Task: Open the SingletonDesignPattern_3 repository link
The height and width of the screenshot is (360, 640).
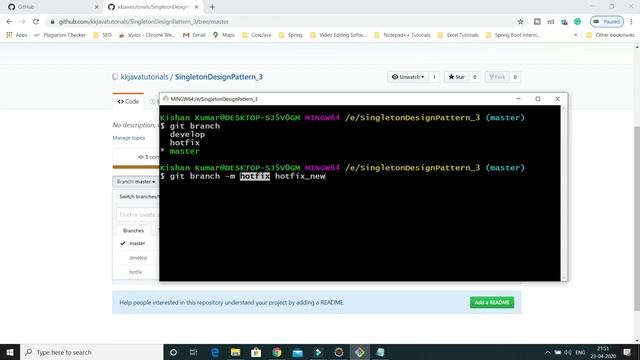Action: pos(219,77)
